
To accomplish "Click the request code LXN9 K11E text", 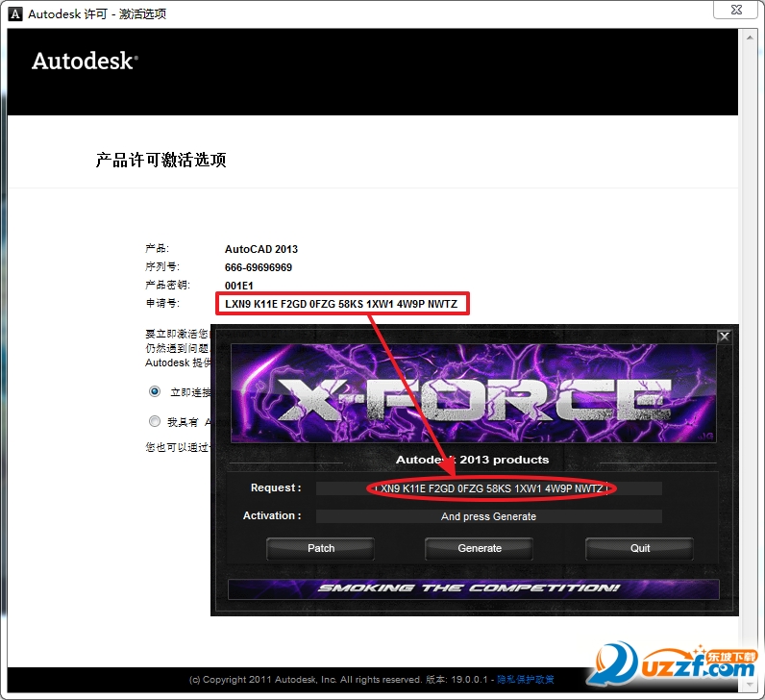I will point(341,304).
